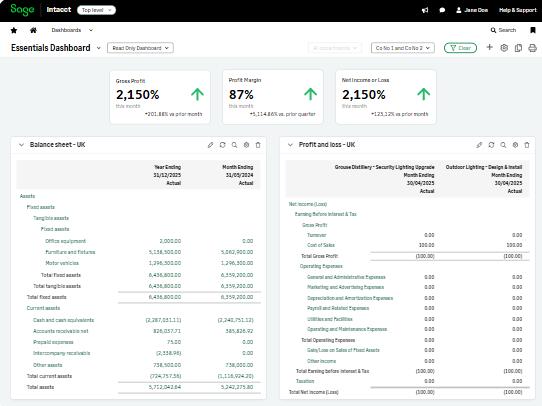Viewport: 542px width, 406px height.
Task: Click the Current assets heading
Action: (43, 308)
